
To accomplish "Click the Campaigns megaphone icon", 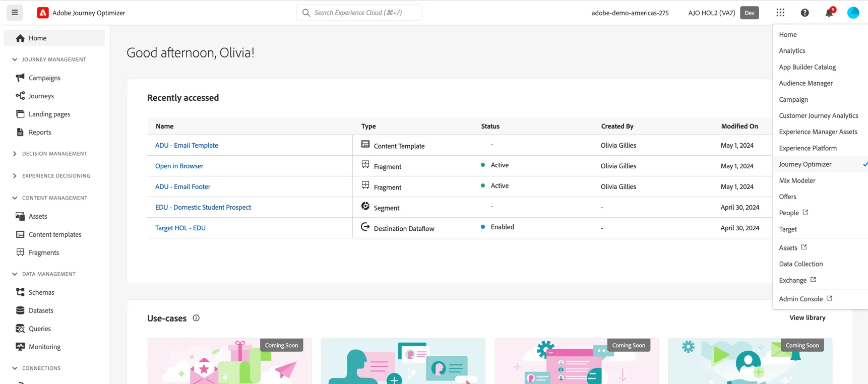I will pyautogui.click(x=20, y=78).
